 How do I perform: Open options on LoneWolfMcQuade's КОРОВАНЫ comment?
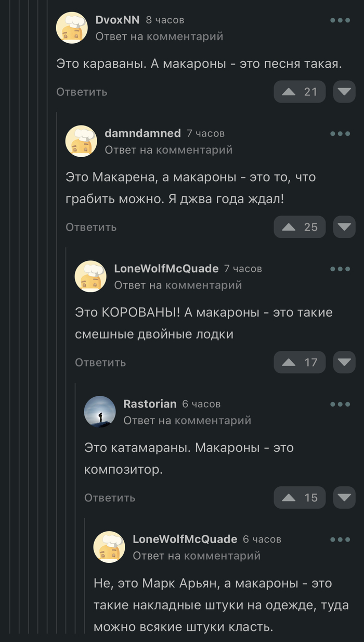tap(340, 269)
